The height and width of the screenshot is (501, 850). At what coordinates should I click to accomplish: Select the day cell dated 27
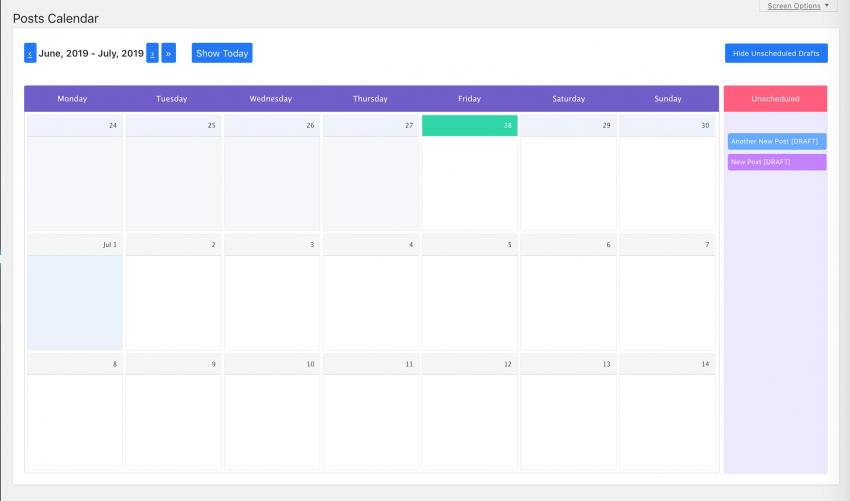point(371,173)
